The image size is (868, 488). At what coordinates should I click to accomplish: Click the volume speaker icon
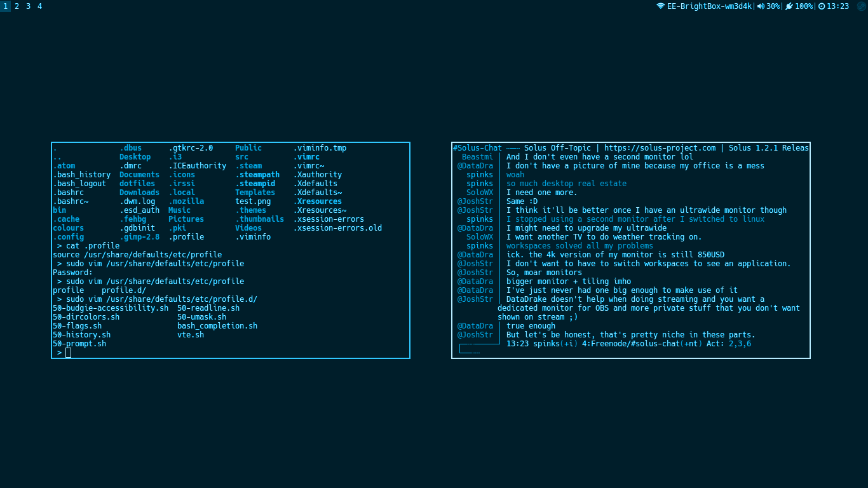pos(761,6)
